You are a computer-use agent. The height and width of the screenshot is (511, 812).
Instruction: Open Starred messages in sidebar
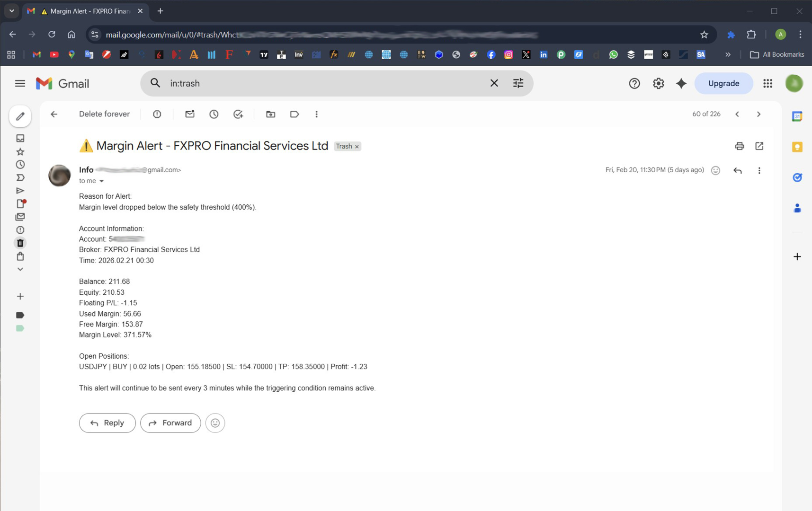pos(20,151)
